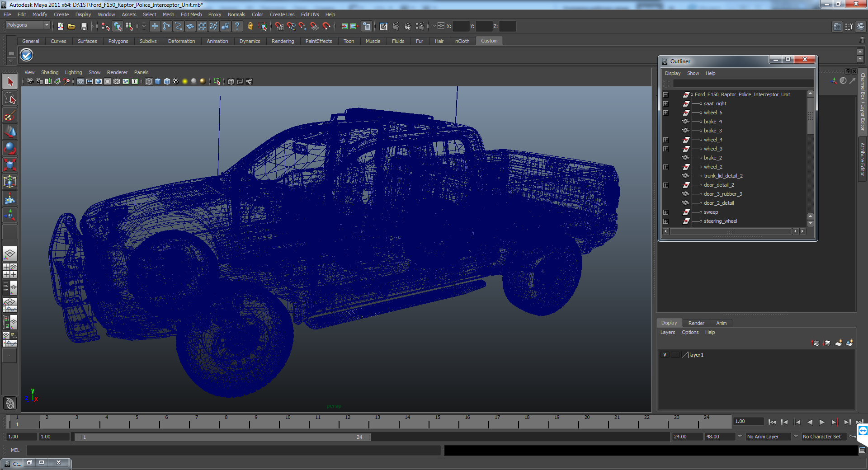Click the use all lights yellow ball icon

(185, 81)
